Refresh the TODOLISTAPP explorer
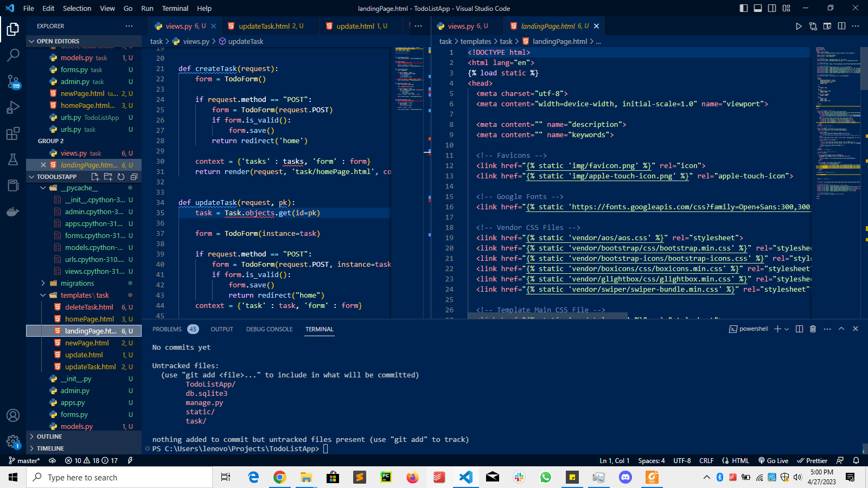This screenshot has height=488, width=868. tap(121, 176)
